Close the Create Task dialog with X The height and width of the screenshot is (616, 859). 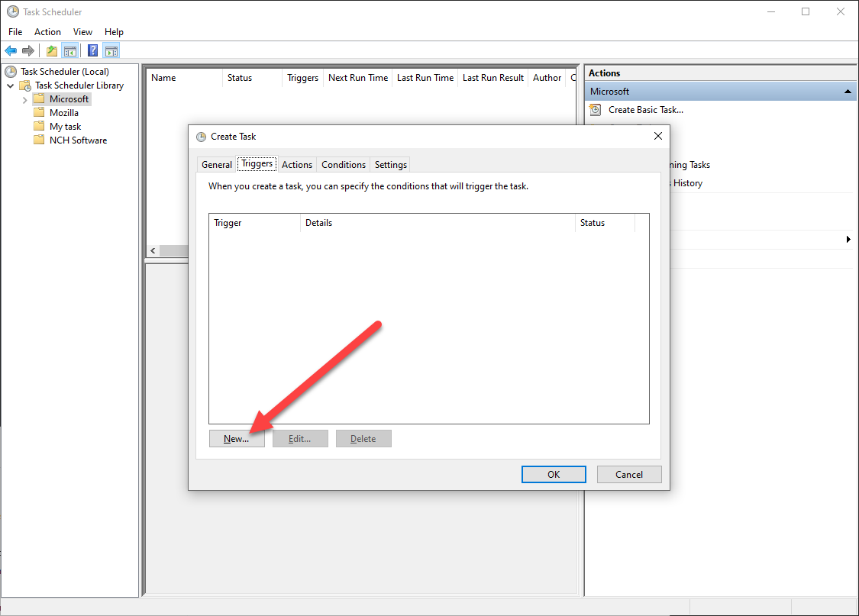click(x=658, y=136)
